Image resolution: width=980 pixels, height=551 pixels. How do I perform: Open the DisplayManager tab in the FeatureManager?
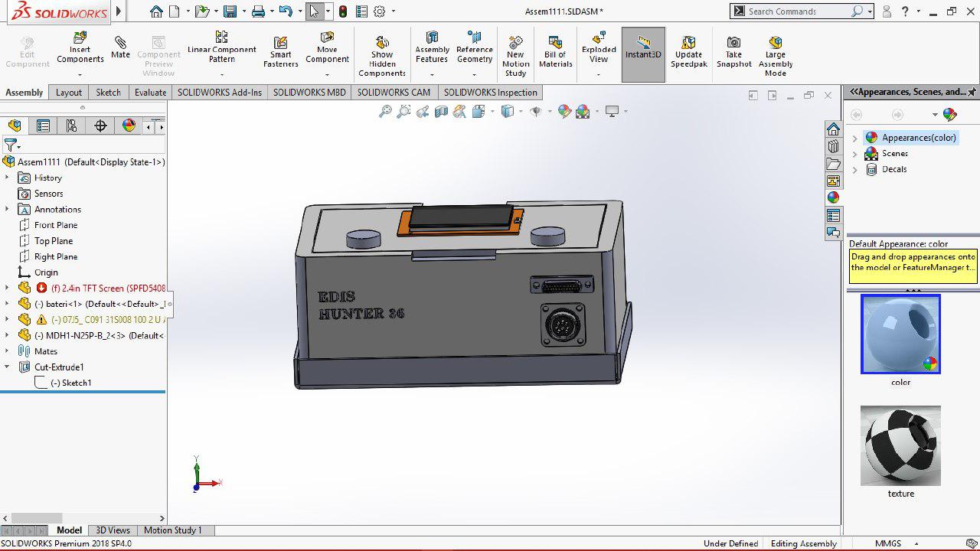tap(129, 126)
